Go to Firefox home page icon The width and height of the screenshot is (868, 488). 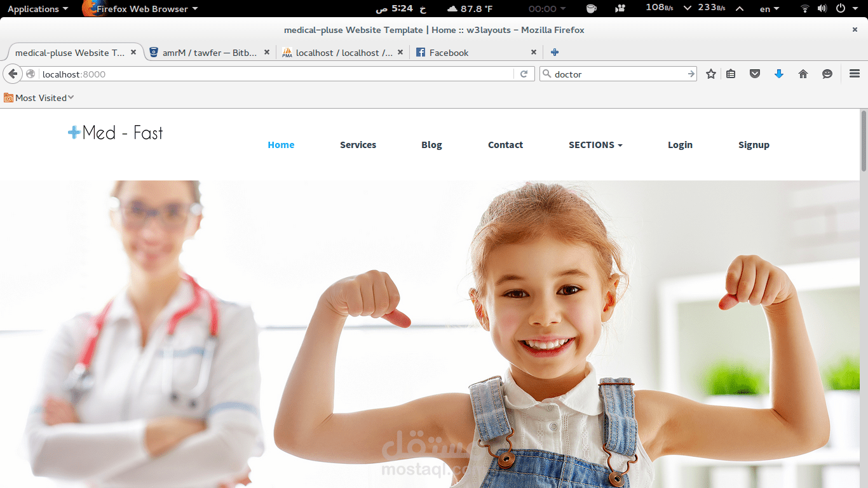[x=803, y=74]
